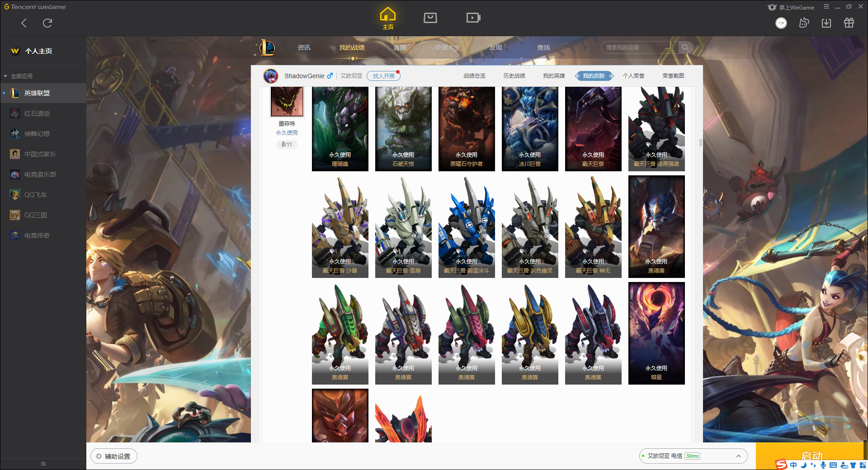
Task: Open the 霸天巨兽 蔚蓝决斗 skin card
Action: [x=467, y=227]
